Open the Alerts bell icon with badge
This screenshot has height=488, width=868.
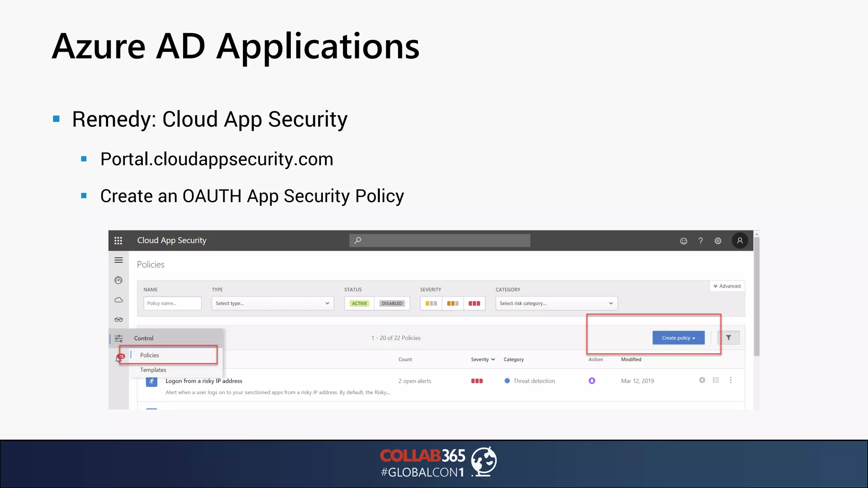(120, 358)
